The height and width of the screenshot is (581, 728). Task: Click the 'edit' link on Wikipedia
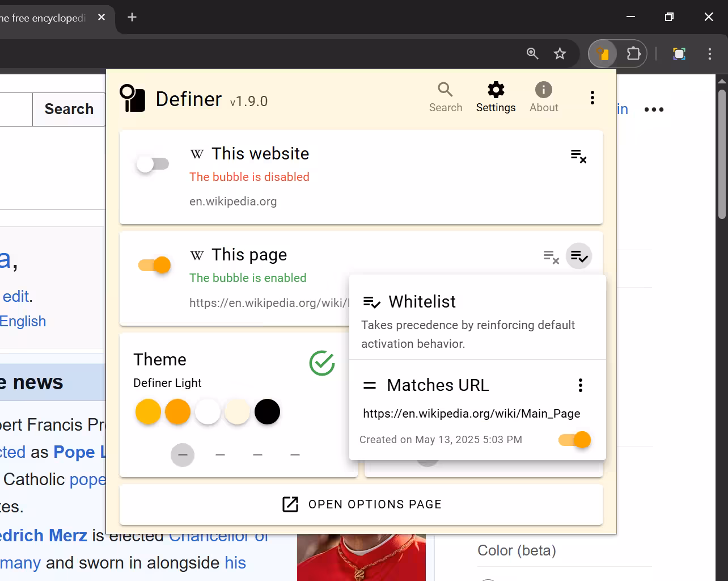click(x=16, y=296)
